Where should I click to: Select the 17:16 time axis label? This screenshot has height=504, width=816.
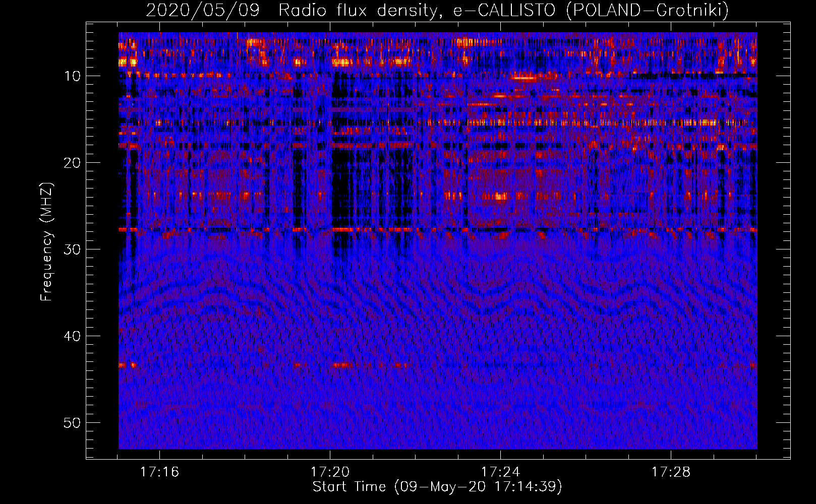(x=159, y=472)
